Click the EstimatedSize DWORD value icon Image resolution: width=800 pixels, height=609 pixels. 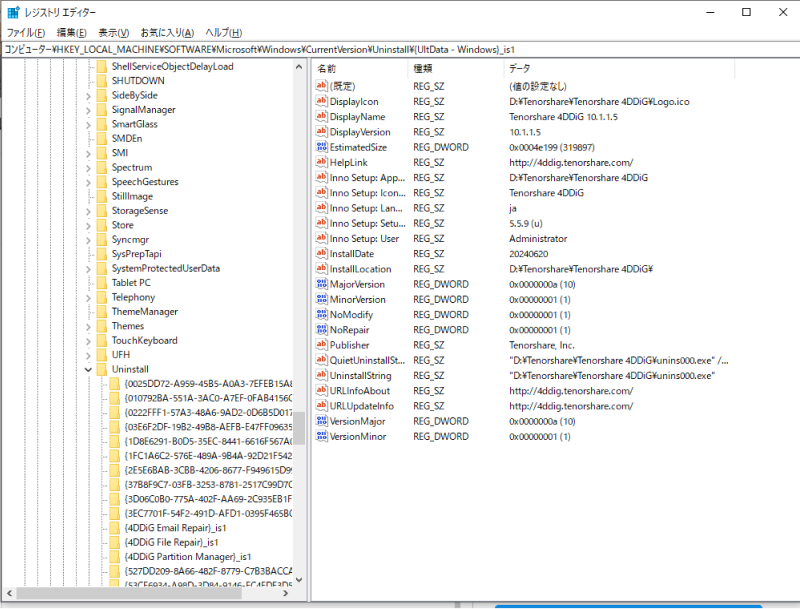(321, 147)
